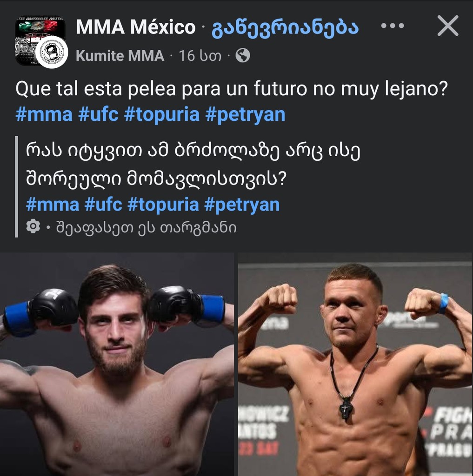Viewport: 473px width, 476px height.
Task: Open the right photo of the fighter flexing at weigh-in
Action: pyautogui.click(x=355, y=364)
